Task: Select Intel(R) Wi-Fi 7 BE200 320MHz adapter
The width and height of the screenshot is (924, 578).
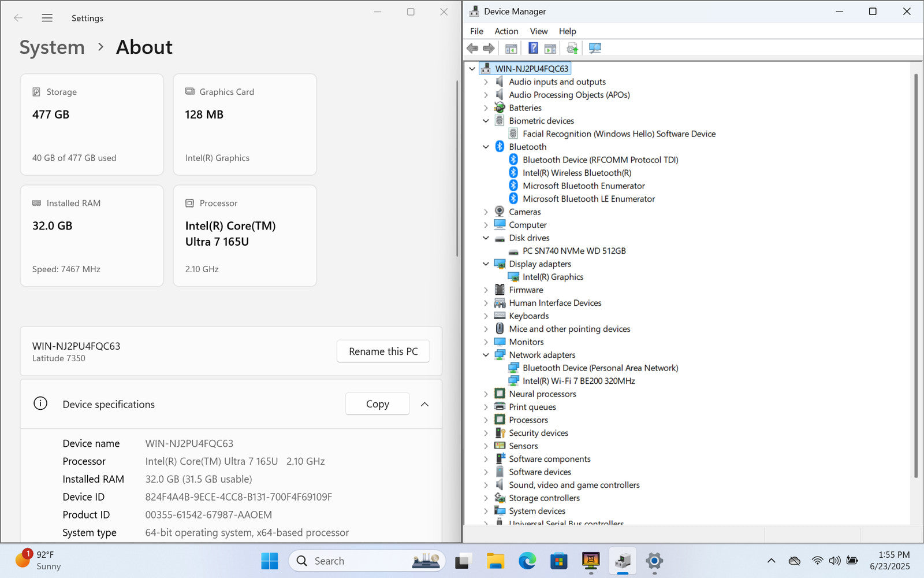Action: (579, 381)
